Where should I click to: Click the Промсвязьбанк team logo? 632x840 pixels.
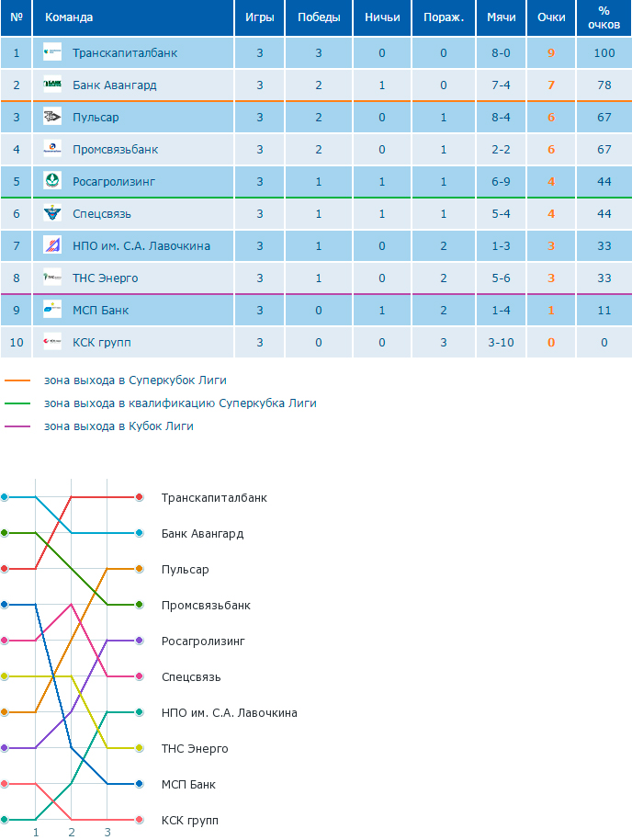pyautogui.click(x=52, y=148)
